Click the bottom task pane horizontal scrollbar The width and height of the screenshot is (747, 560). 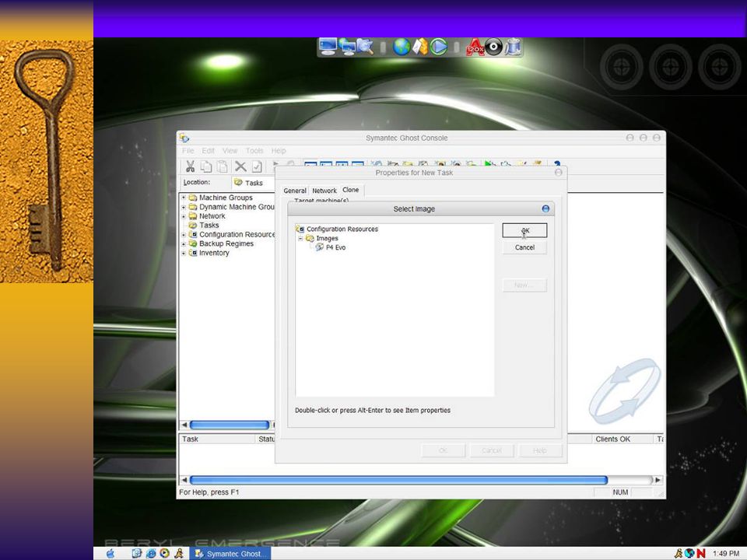point(398,480)
